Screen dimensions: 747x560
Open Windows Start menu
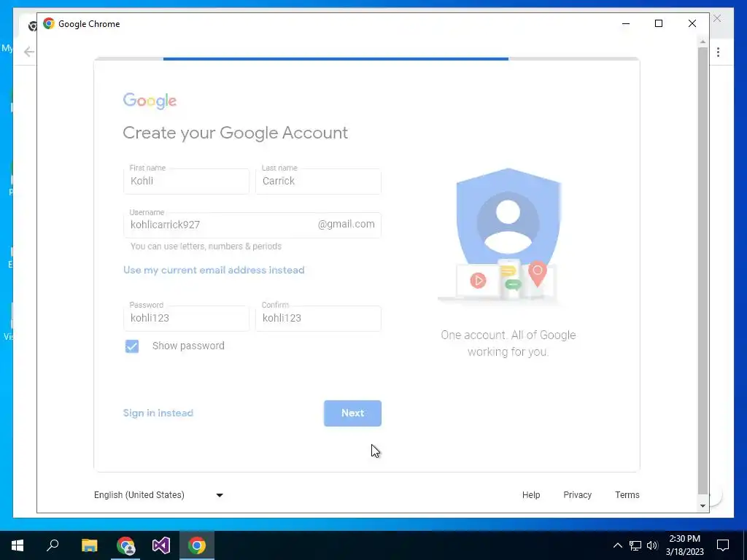click(x=18, y=545)
